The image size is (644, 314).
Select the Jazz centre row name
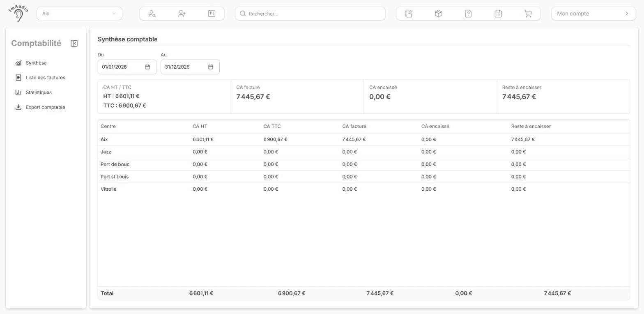click(106, 152)
